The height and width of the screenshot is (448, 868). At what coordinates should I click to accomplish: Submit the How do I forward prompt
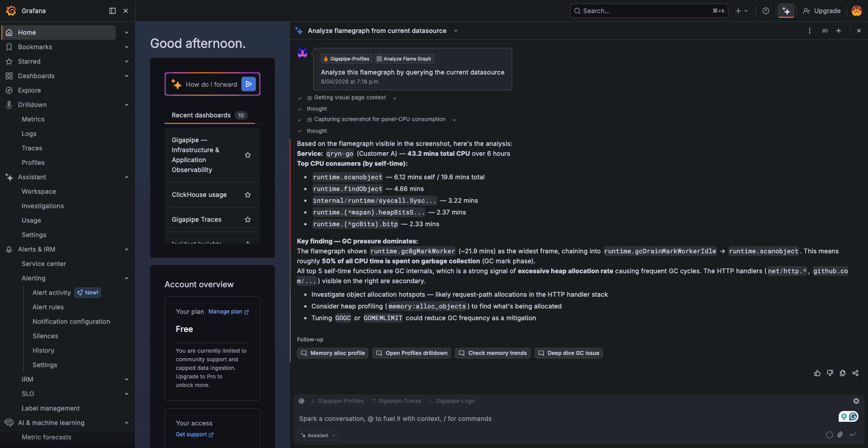249,84
